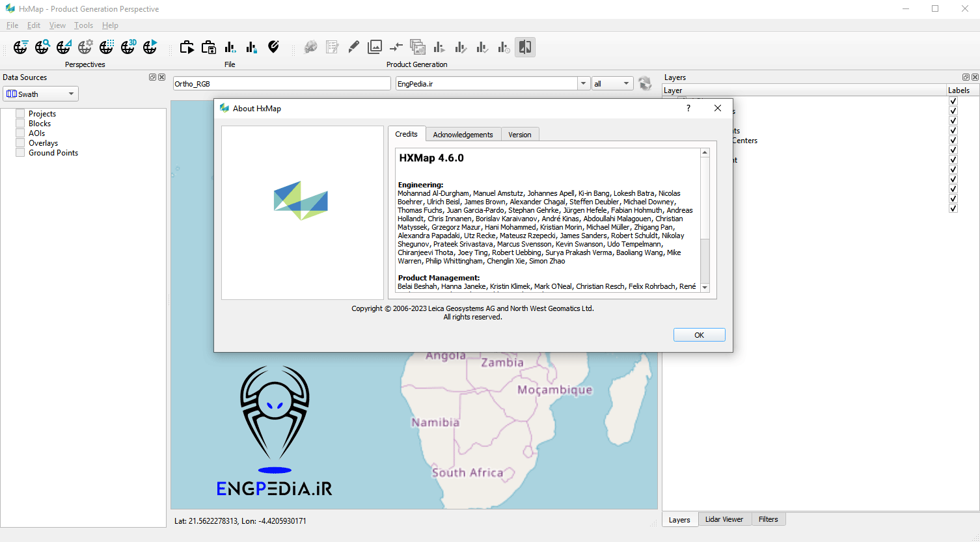This screenshot has width=980, height=542.
Task: Open the globe-with-dot-grid perspective icon
Action: [107, 47]
